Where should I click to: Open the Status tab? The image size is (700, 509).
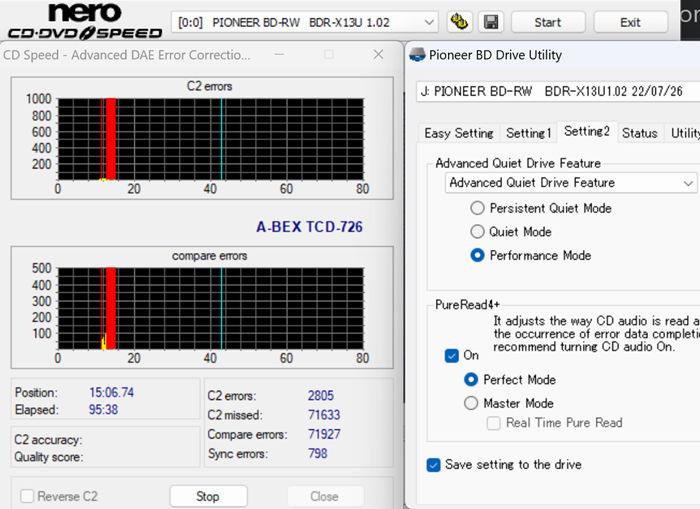[x=639, y=133]
